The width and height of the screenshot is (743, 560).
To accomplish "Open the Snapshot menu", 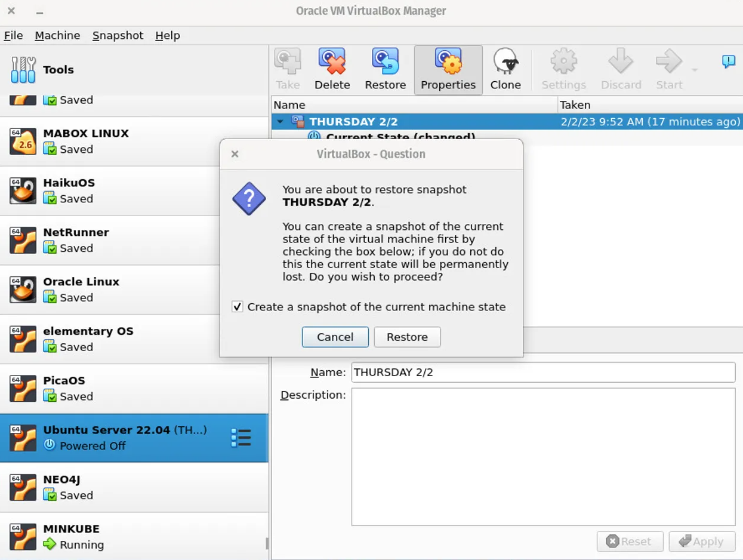I will (x=118, y=35).
